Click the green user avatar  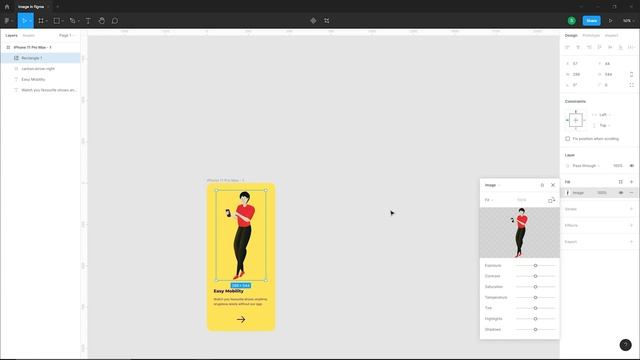[571, 20]
